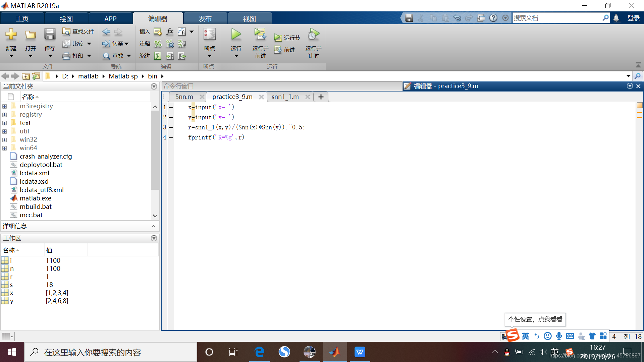The height and width of the screenshot is (362, 644).
Task: Add new editor tab with plus
Action: pos(321,97)
